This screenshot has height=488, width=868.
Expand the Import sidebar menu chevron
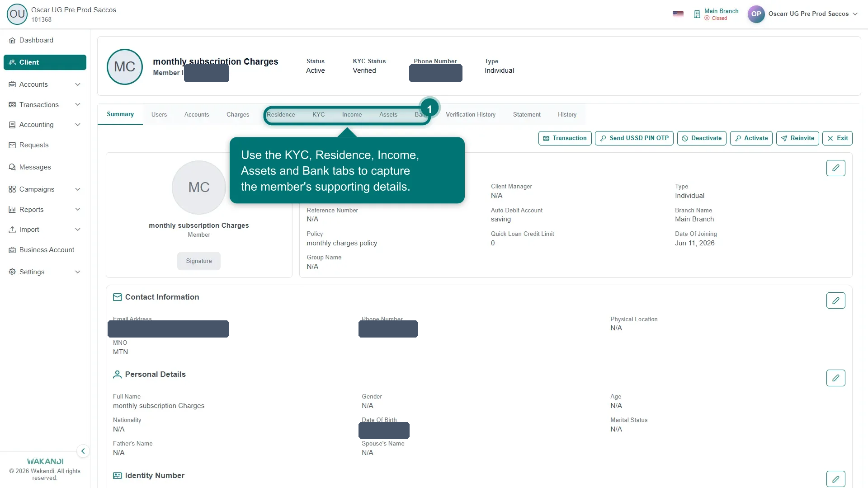coord(78,230)
